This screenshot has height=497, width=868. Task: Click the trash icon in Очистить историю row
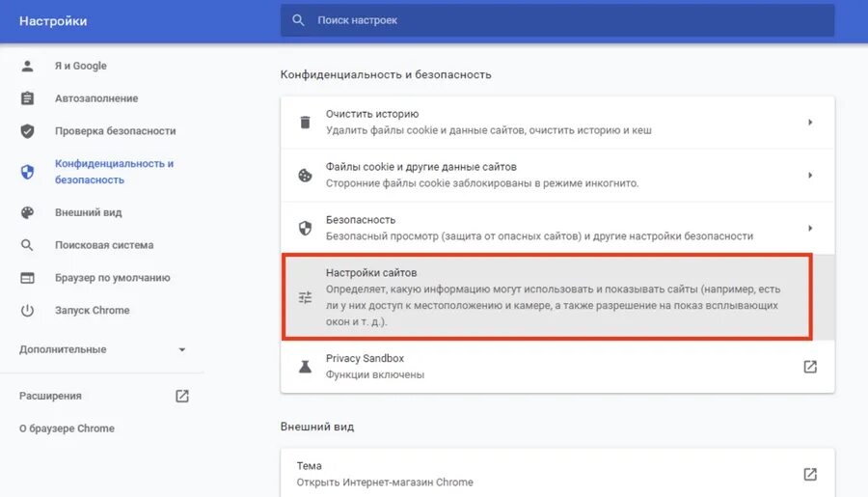tap(305, 122)
